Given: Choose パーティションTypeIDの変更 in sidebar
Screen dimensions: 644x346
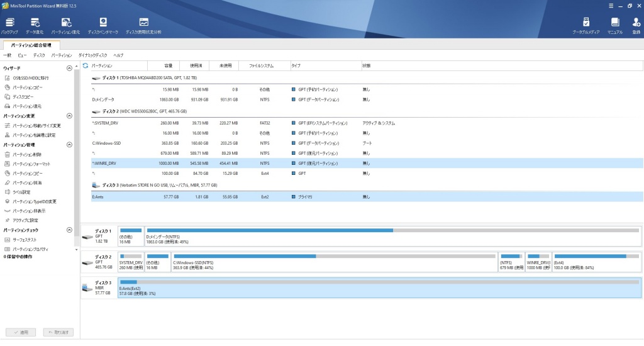Looking at the screenshot, I should click(x=30, y=201).
